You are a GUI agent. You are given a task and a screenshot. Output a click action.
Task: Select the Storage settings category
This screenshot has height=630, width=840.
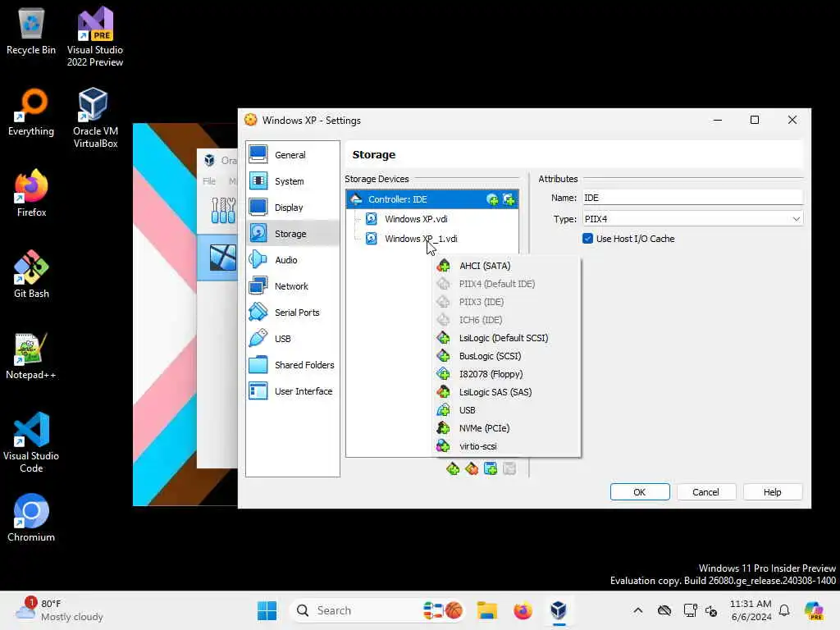[293, 234]
